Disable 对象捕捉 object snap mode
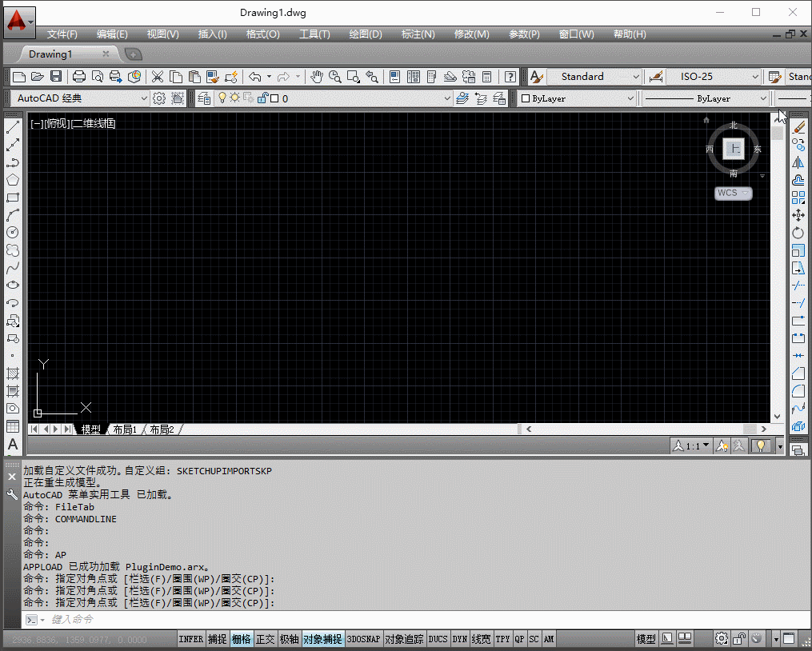 pos(322,639)
